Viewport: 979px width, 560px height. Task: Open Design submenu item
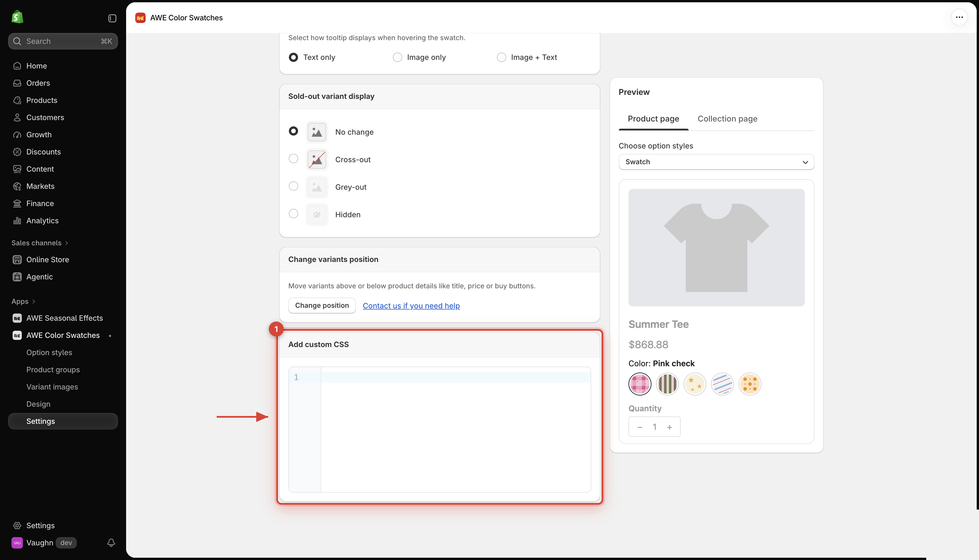pyautogui.click(x=38, y=404)
